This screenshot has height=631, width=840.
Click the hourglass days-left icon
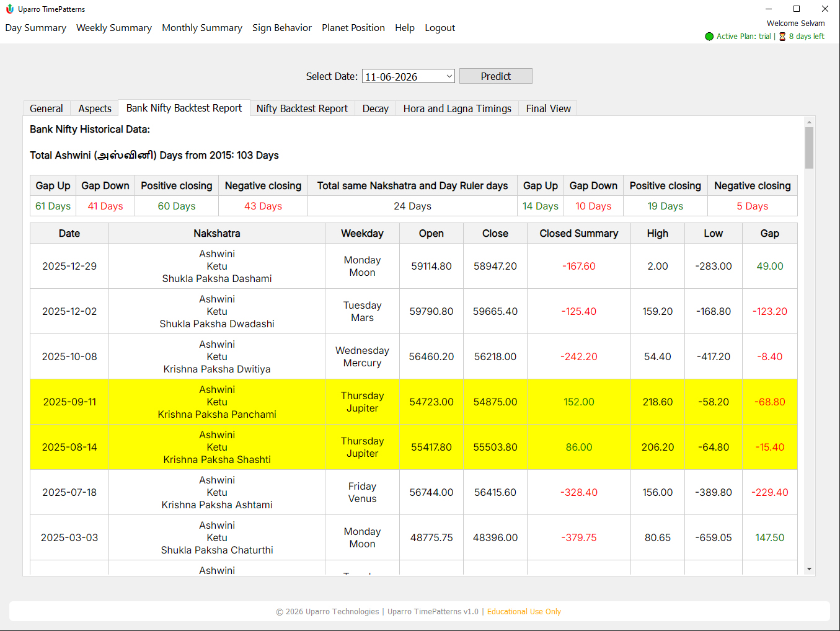tap(782, 37)
